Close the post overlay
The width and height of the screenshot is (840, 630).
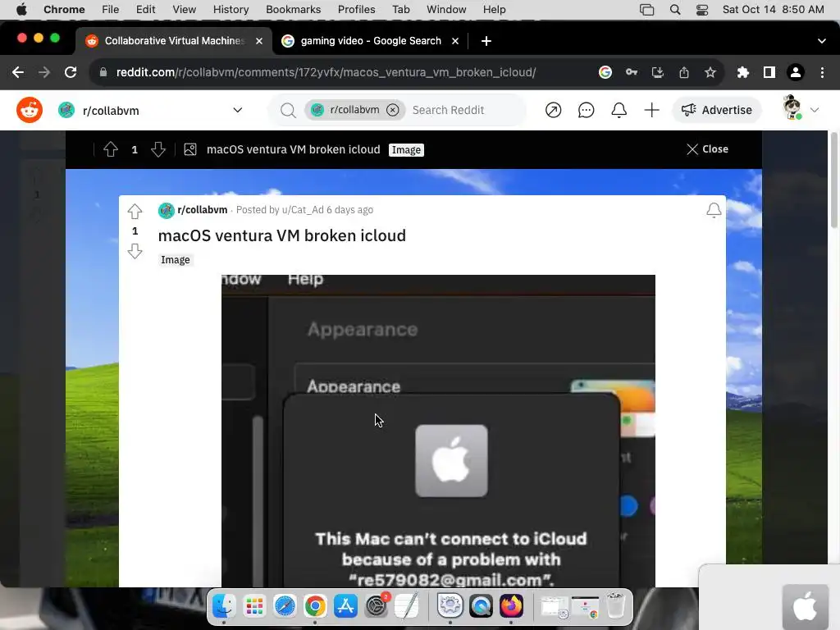tap(707, 149)
